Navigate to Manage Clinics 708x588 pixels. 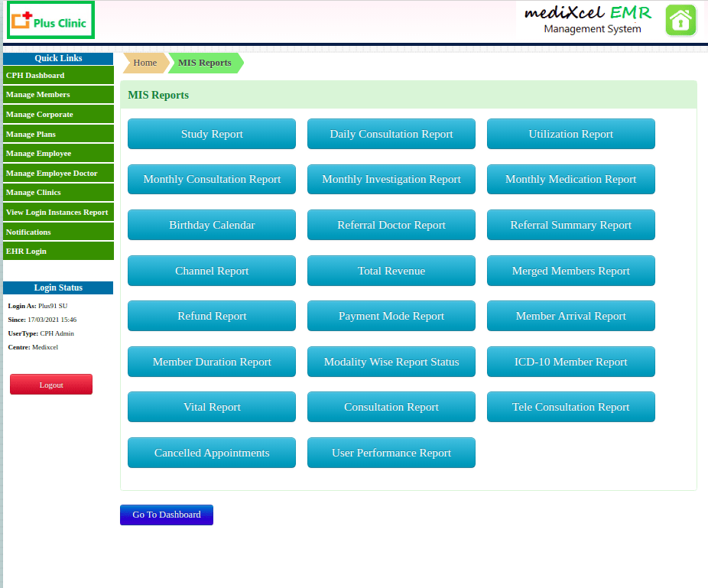pos(58,193)
